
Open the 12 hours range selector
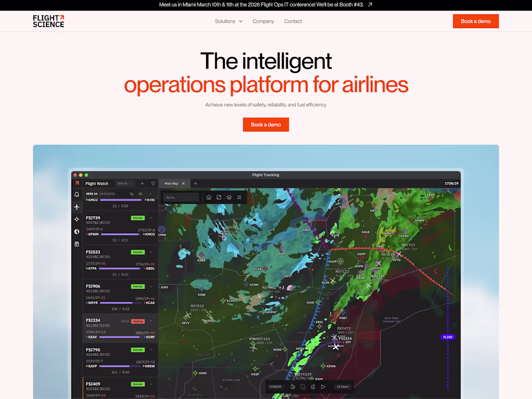[x=343, y=387]
